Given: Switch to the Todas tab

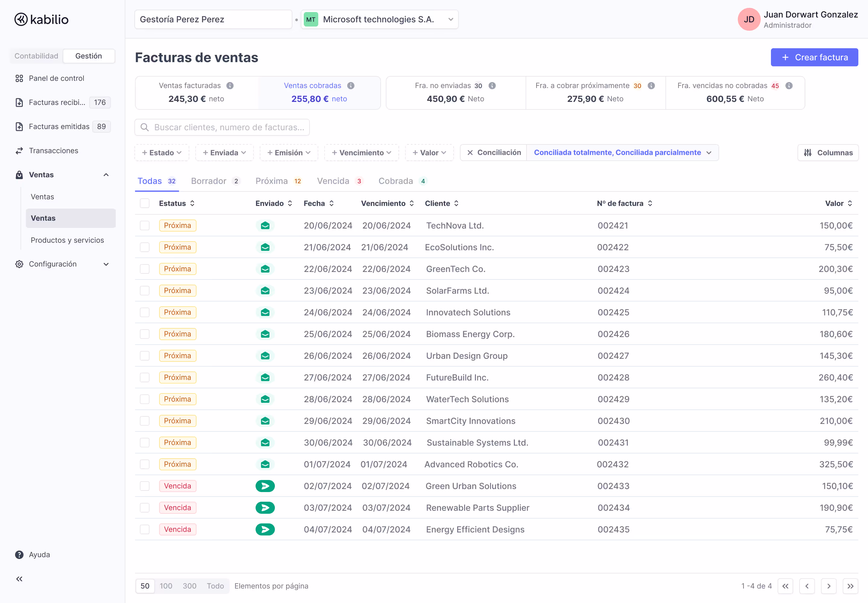Looking at the screenshot, I should click(x=157, y=181).
